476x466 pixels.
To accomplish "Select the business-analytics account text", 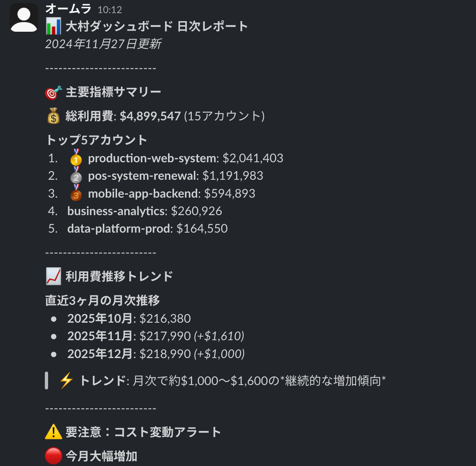I will (116, 211).
